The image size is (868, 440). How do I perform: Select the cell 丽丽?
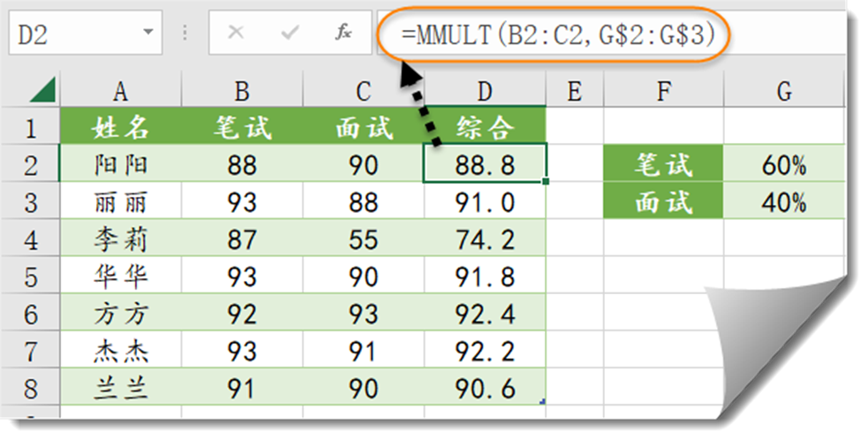pos(121,201)
